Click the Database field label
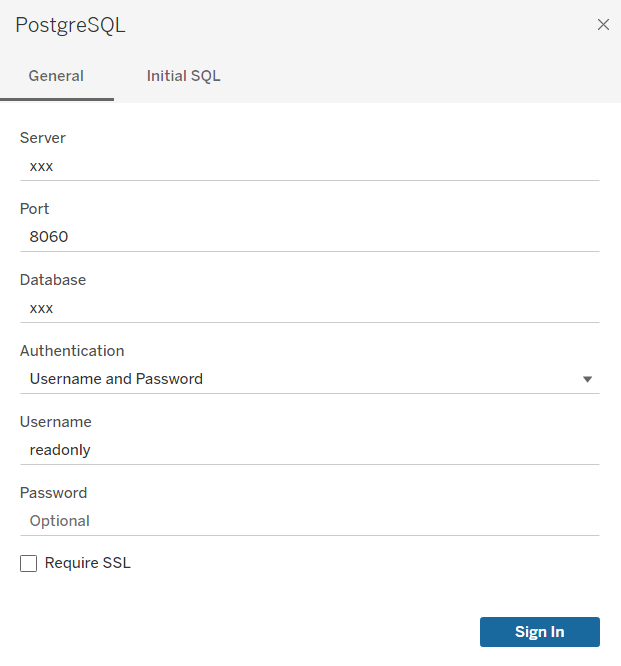The height and width of the screenshot is (666, 621). 53,280
